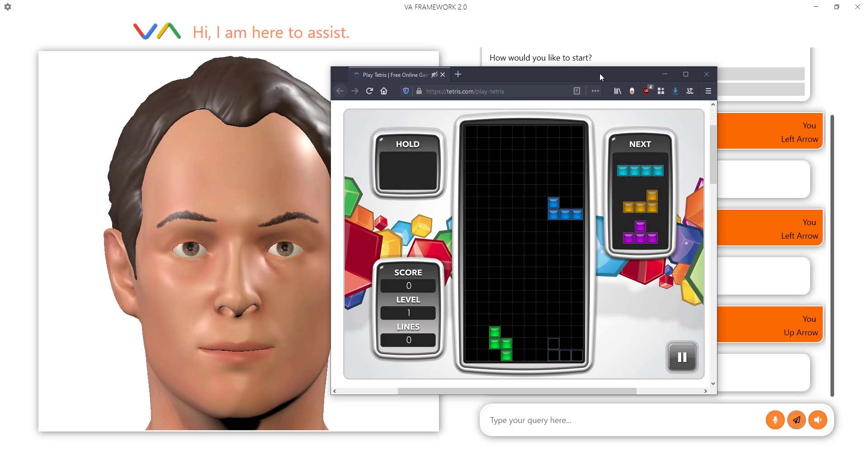Click the browser scroll down arrow
868x470 pixels.
coord(713,384)
